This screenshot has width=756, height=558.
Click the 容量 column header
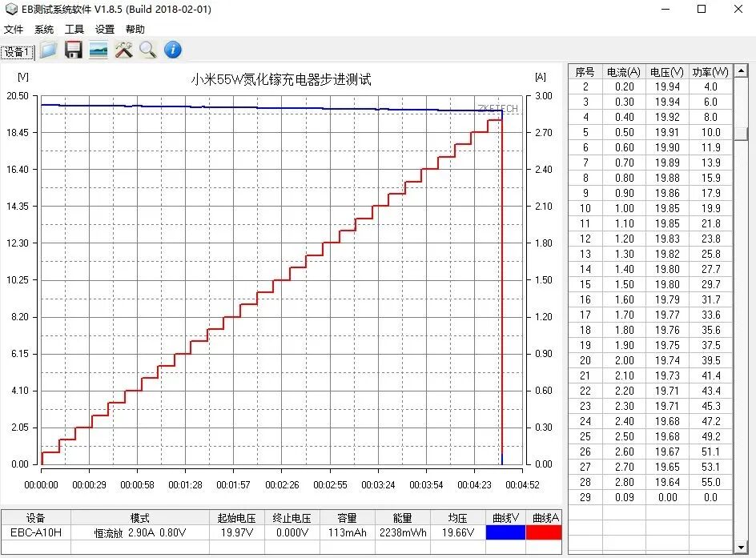pos(347,518)
